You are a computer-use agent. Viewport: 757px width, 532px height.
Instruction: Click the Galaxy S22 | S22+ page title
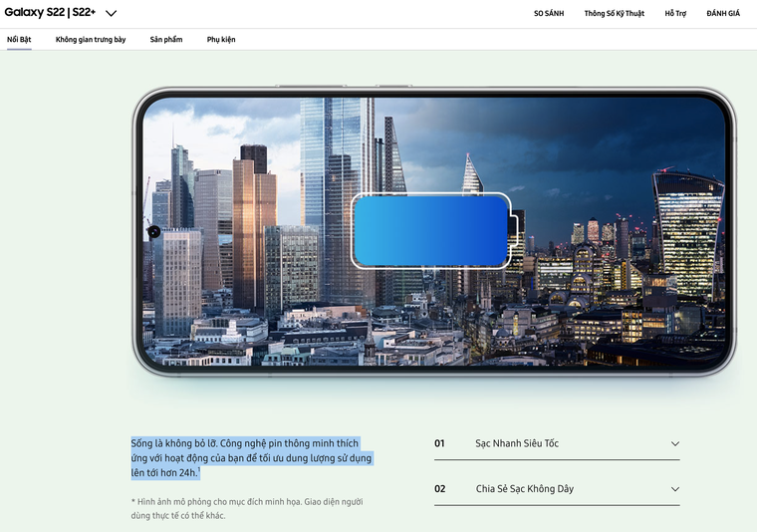coord(50,13)
